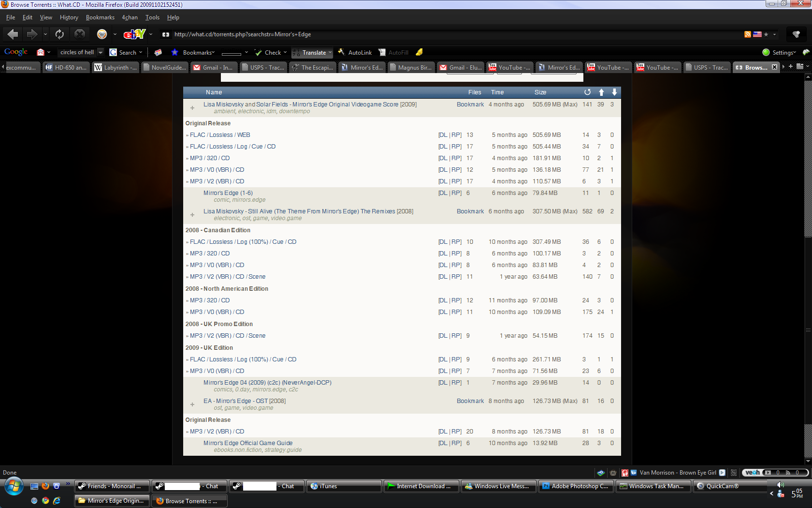Click the new tab plus button
Image resolution: width=812 pixels, height=508 pixels.
[x=791, y=67]
